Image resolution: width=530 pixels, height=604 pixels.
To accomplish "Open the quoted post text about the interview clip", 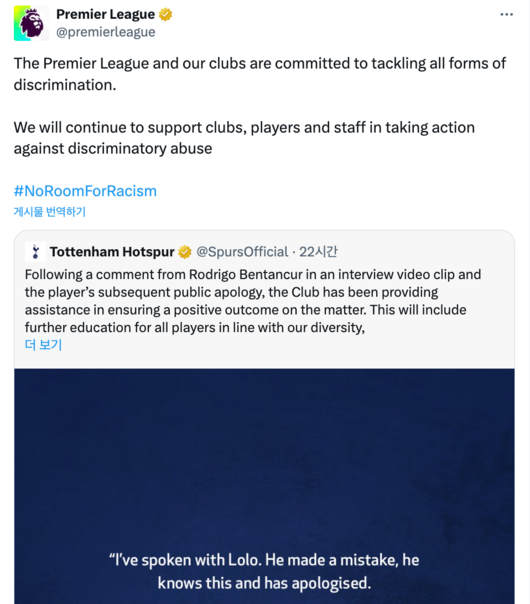I will pyautogui.click(x=253, y=301).
